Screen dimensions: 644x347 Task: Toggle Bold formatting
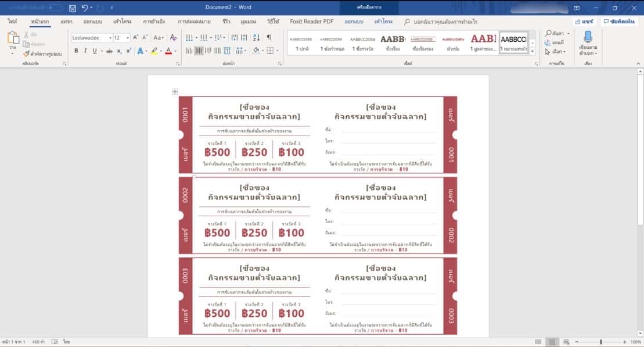click(76, 51)
